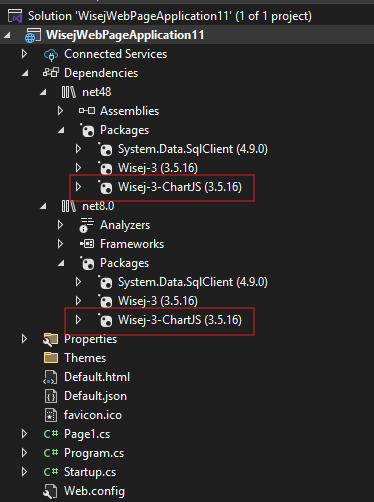This screenshot has height=502, width=374.
Task: Collapse the Dependencies node
Action: pos(25,73)
